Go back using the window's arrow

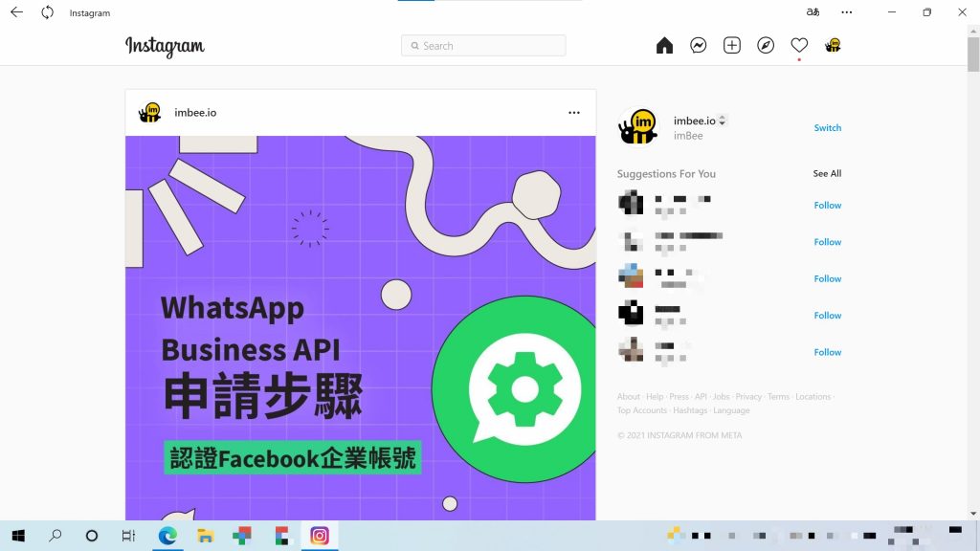17,12
